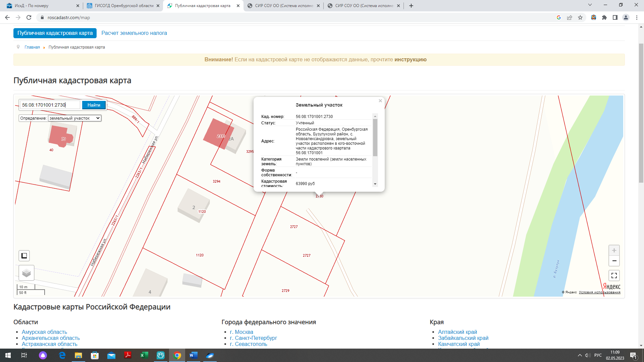Toggle fullscreen mode on the map
The width and height of the screenshot is (644, 362).
point(614,276)
